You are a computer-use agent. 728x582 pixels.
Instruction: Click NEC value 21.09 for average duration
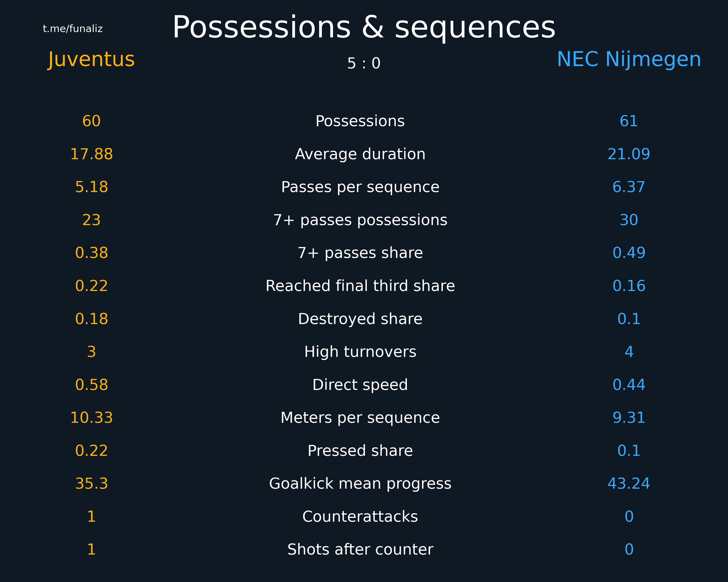(629, 154)
